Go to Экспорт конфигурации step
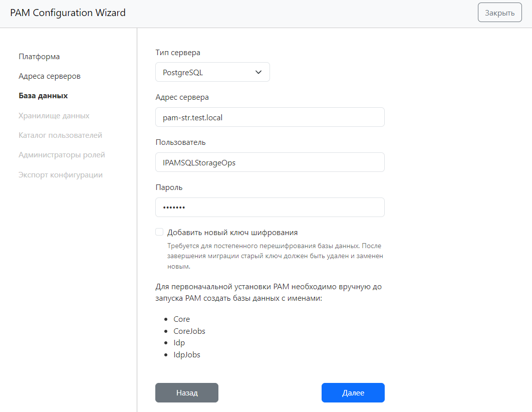 click(61, 175)
